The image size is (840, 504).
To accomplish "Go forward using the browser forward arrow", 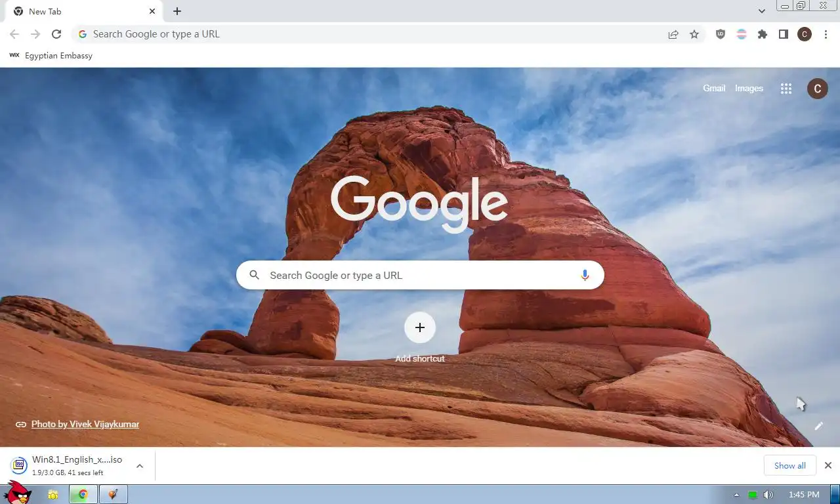I will coord(35,34).
